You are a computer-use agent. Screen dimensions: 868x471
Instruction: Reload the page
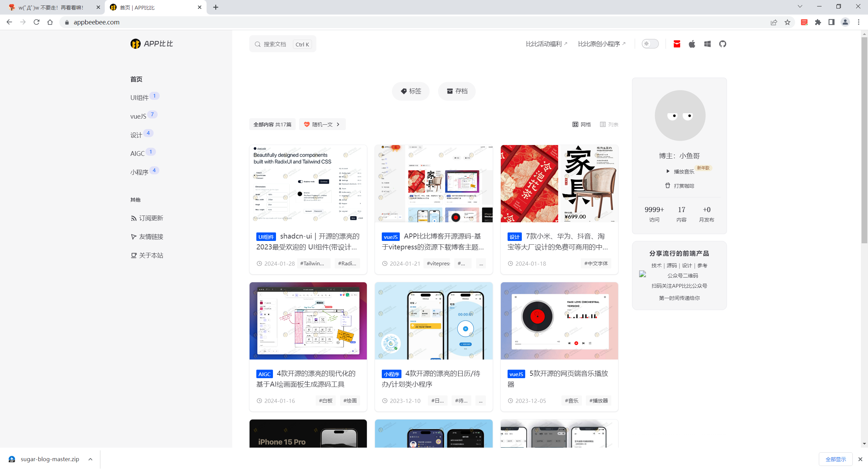point(37,22)
